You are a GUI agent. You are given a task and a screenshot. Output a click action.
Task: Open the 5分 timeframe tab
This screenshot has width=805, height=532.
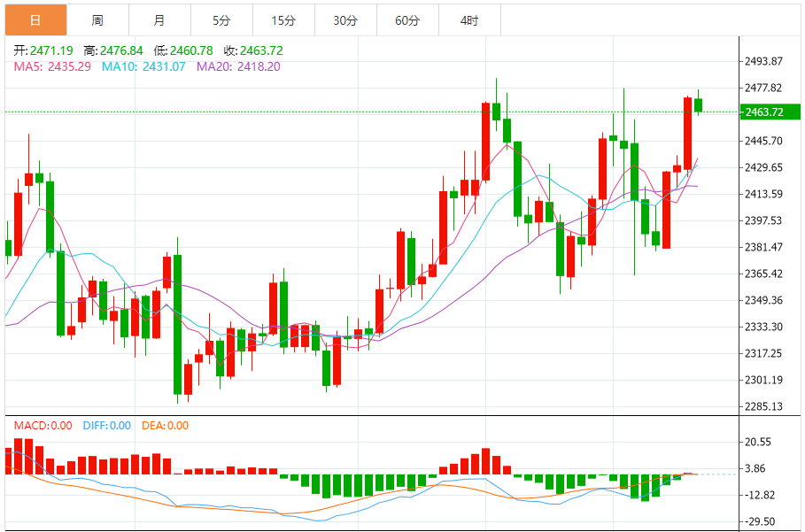click(x=221, y=20)
